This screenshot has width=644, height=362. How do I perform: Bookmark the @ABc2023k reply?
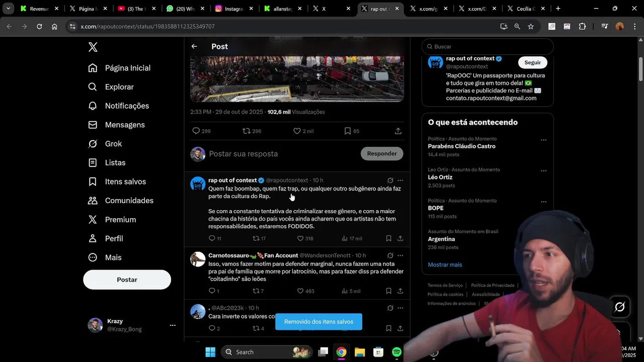pyautogui.click(x=388, y=328)
